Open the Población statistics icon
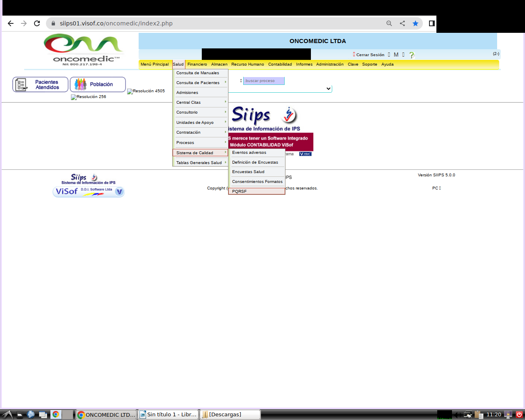This screenshot has width=525, height=420. tap(98, 84)
